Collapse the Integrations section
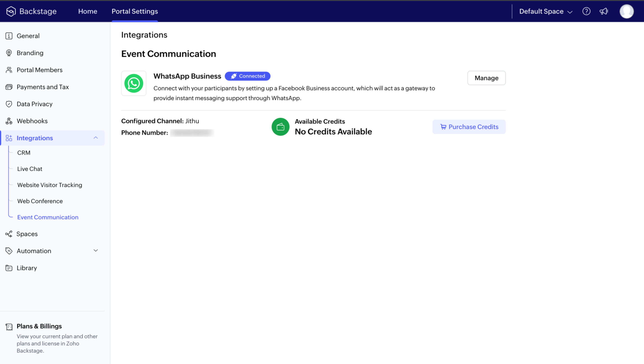 [95, 138]
